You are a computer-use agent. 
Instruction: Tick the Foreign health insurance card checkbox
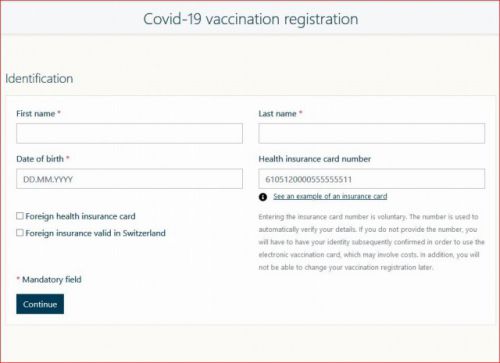point(20,216)
